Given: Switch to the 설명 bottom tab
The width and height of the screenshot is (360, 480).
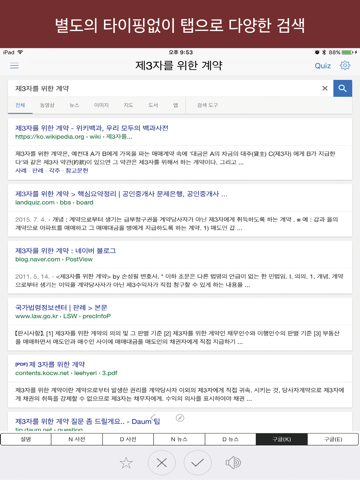Looking at the screenshot, I should click(26, 439).
